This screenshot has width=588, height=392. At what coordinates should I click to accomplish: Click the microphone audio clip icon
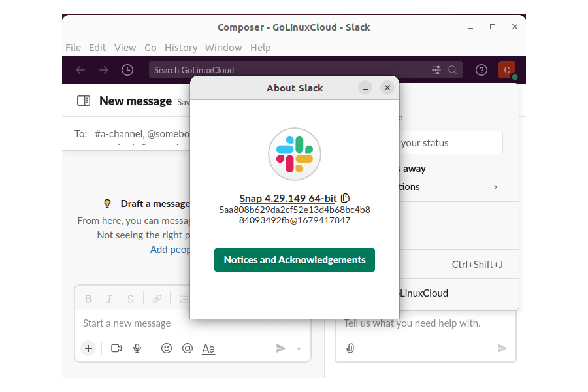(x=137, y=348)
